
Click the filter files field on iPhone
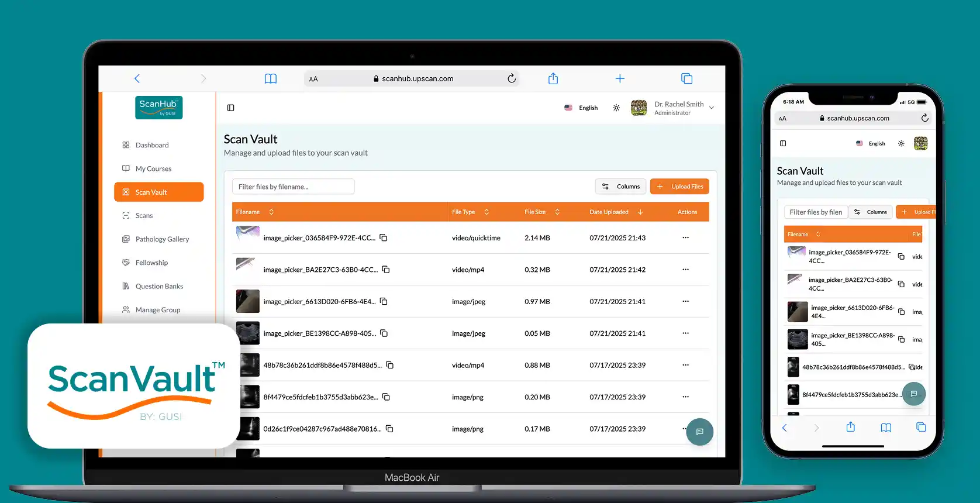pos(815,212)
